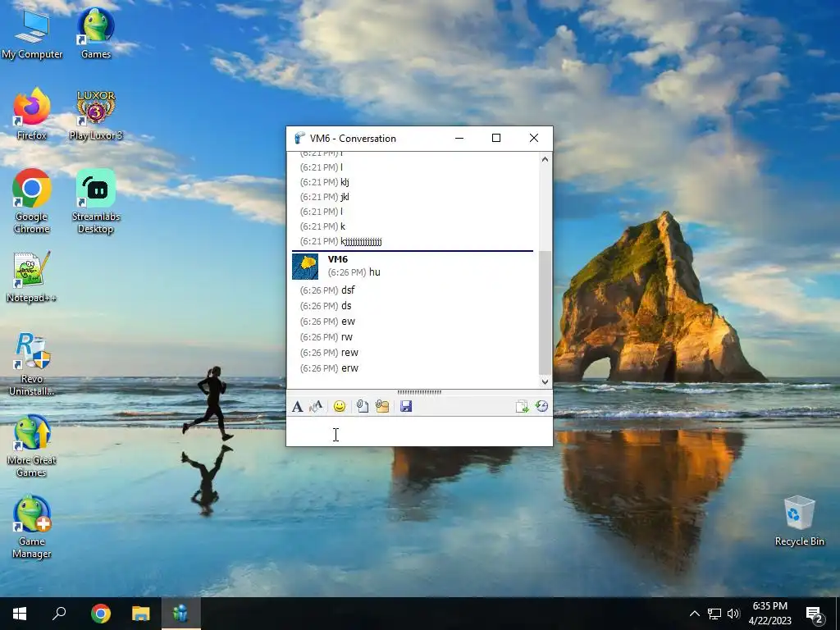Click the send file paperclip icon
The height and width of the screenshot is (630, 840).
(x=362, y=407)
